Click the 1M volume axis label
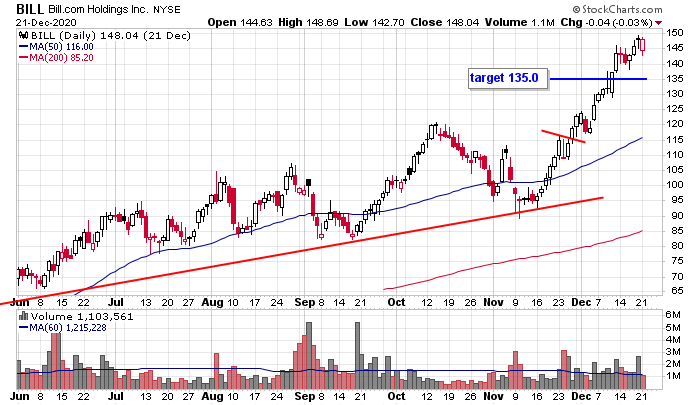Image resolution: width=700 pixels, height=405 pixels. coord(673,376)
